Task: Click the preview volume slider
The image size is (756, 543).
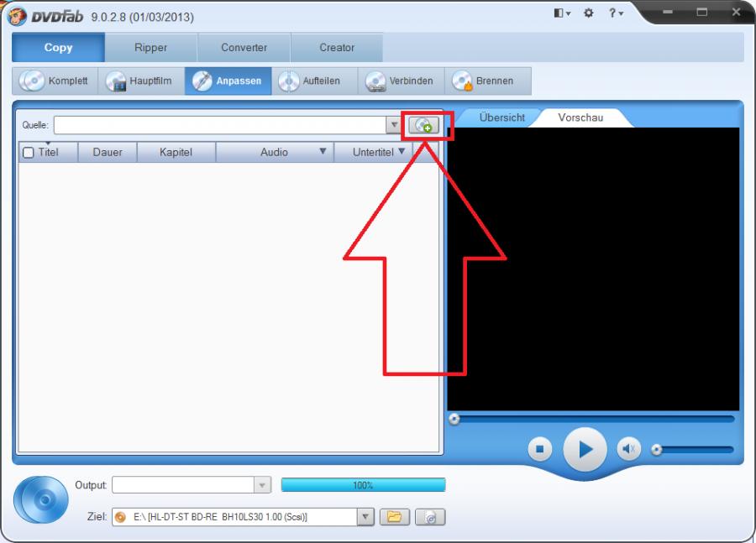Action: [x=692, y=450]
